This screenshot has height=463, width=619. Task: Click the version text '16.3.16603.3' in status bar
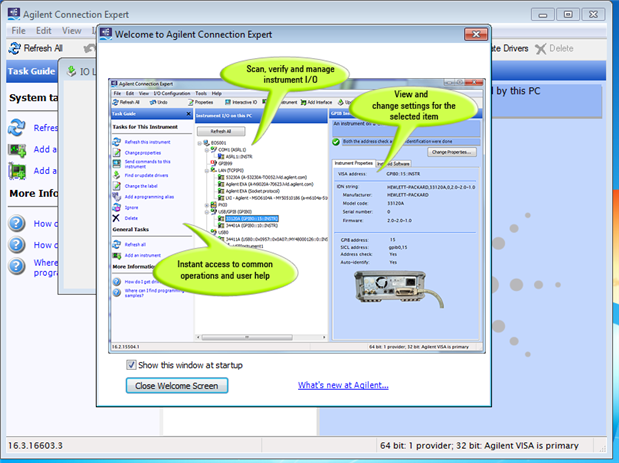[35, 446]
